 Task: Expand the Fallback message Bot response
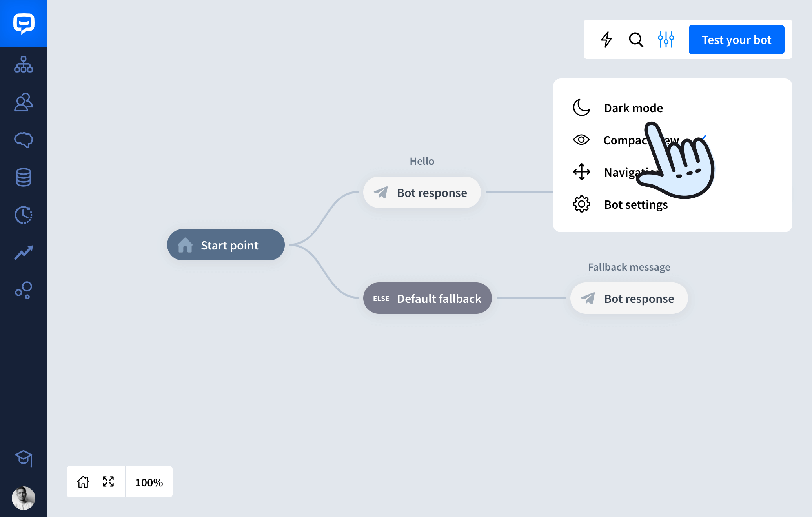coord(628,298)
